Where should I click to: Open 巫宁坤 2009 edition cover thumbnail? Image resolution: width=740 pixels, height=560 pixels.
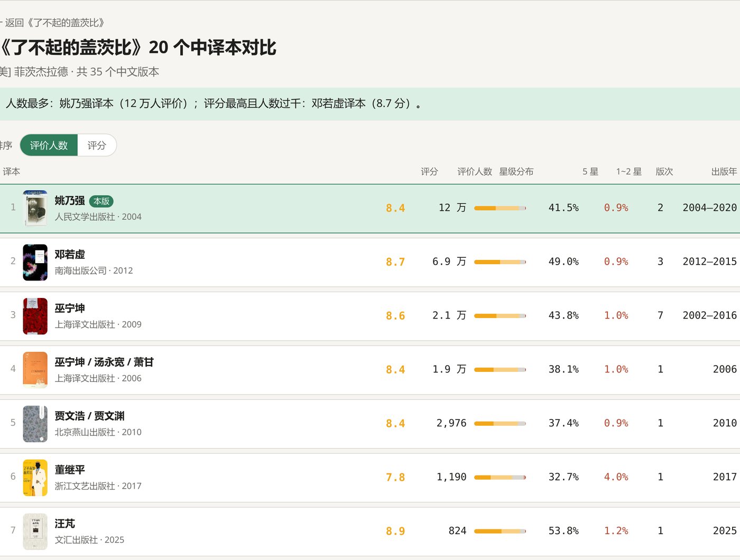35,316
